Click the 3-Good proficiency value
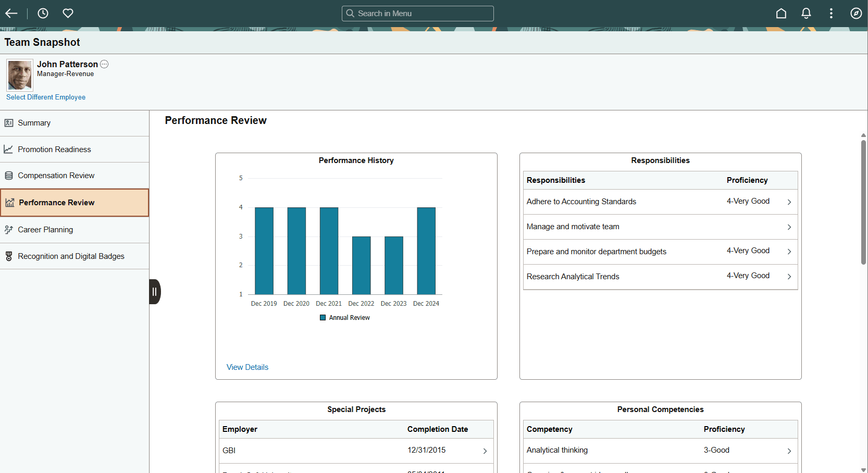The image size is (868, 473). tap(716, 450)
